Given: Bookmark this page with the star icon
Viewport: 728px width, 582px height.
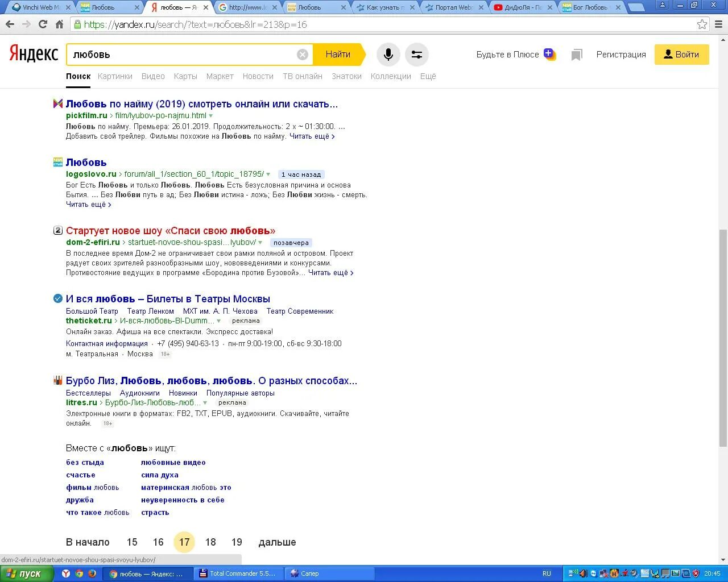Looking at the screenshot, I should tap(702, 24).
